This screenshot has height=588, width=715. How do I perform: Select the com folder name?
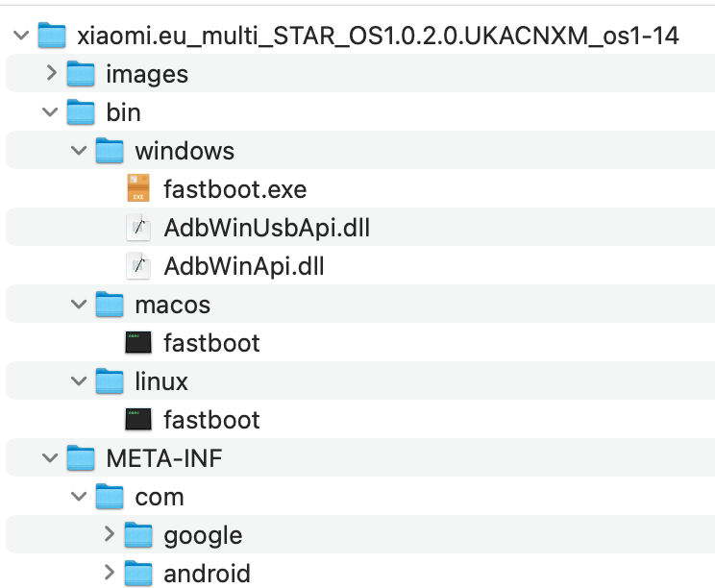[160, 497]
